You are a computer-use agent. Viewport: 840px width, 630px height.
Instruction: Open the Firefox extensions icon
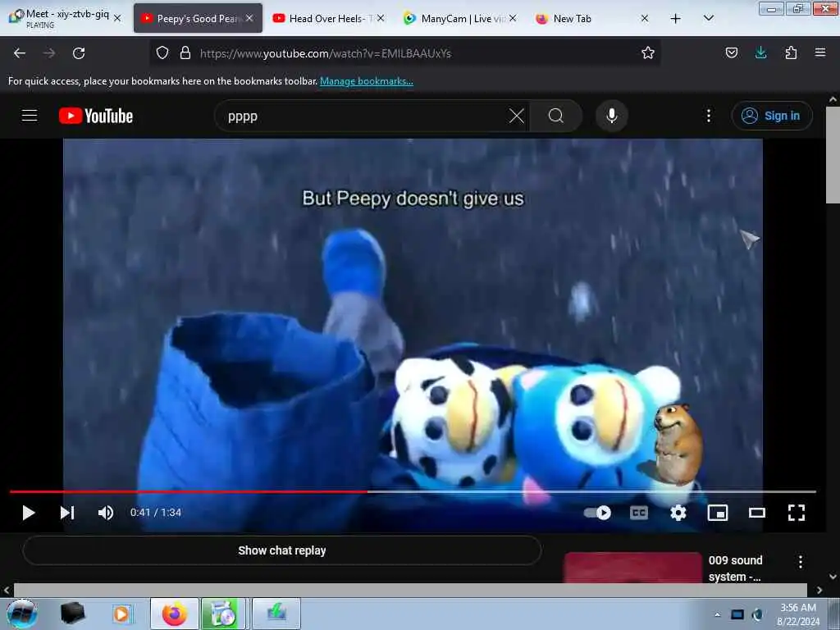[791, 52]
